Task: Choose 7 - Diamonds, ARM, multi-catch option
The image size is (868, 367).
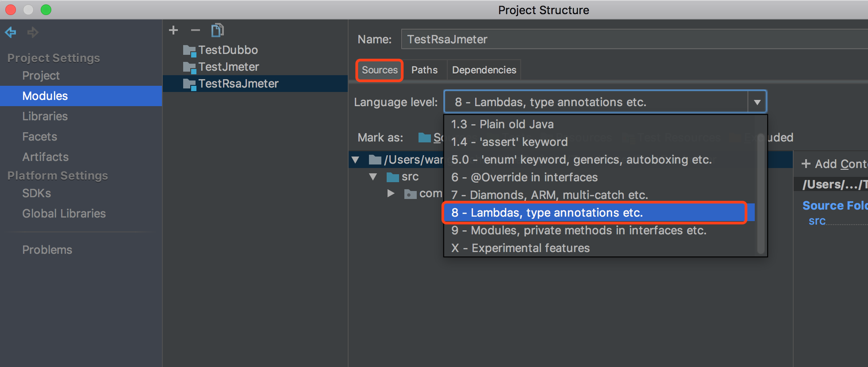Action: tap(549, 195)
